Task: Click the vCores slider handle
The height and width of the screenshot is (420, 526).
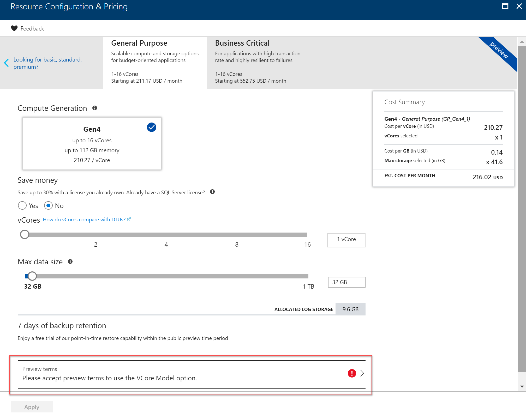Action: pyautogui.click(x=25, y=234)
